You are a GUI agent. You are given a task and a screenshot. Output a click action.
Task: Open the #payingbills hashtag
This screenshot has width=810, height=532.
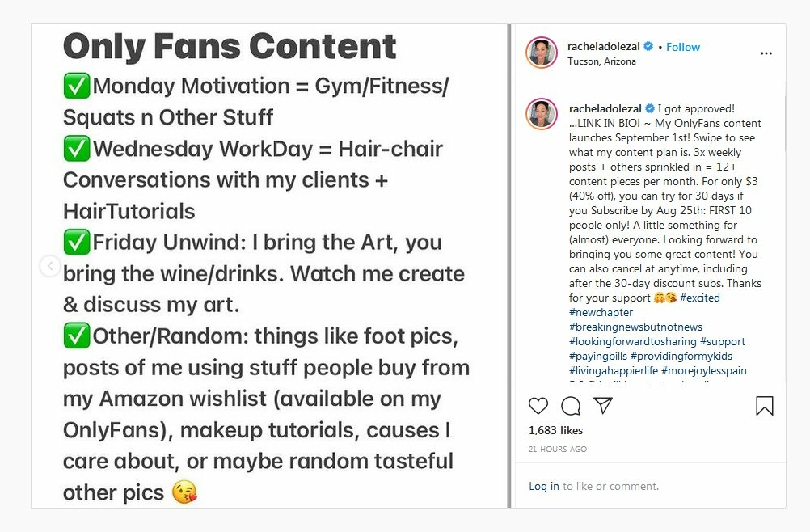[598, 356]
